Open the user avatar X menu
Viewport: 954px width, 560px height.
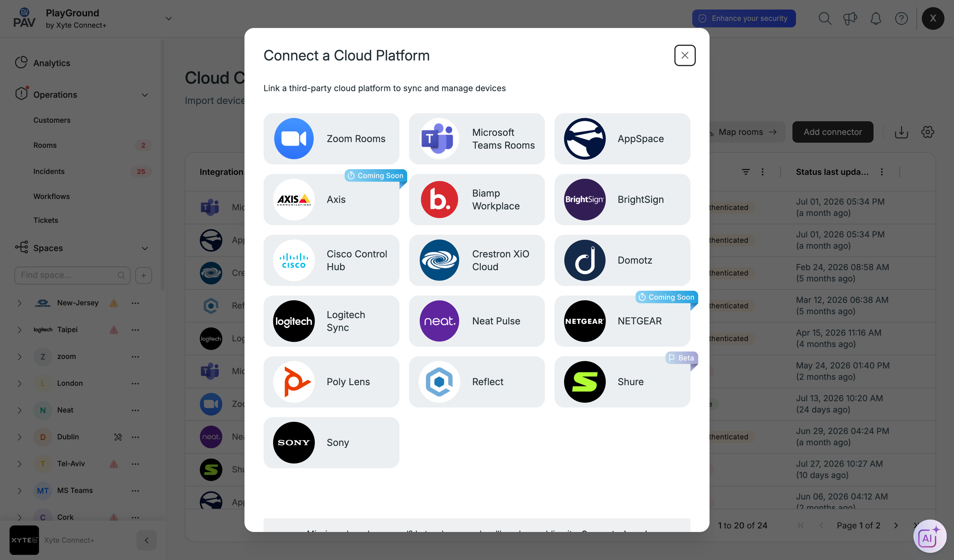[933, 18]
